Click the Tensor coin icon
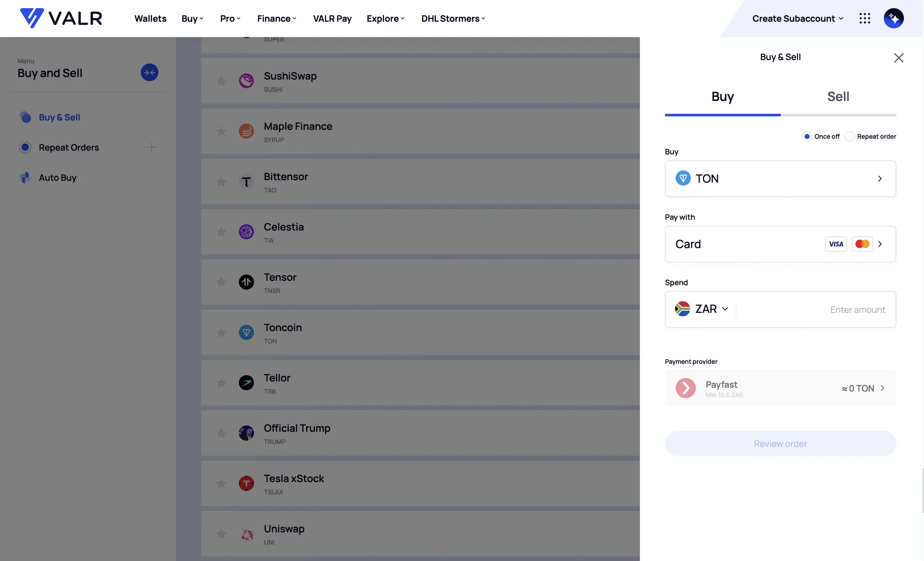Viewport: 924px width, 561px height. tap(247, 282)
